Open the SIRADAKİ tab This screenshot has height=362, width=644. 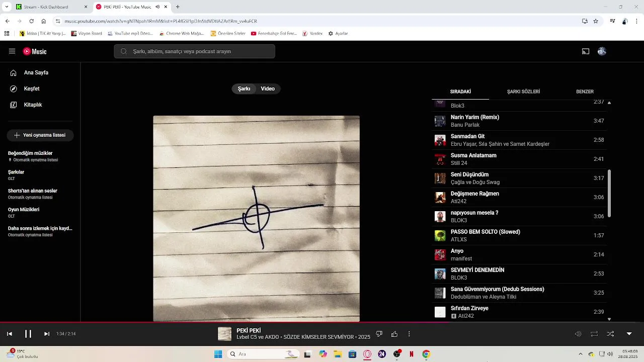click(x=460, y=92)
